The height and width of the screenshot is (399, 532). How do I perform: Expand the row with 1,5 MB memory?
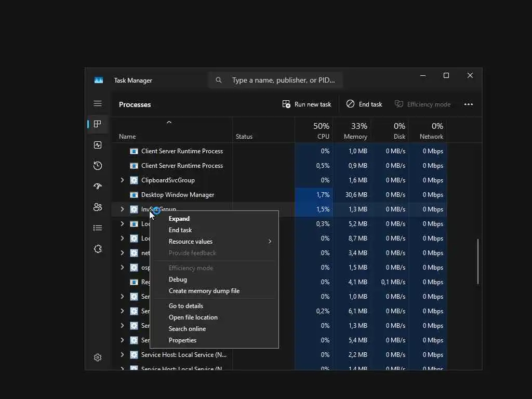122,268
